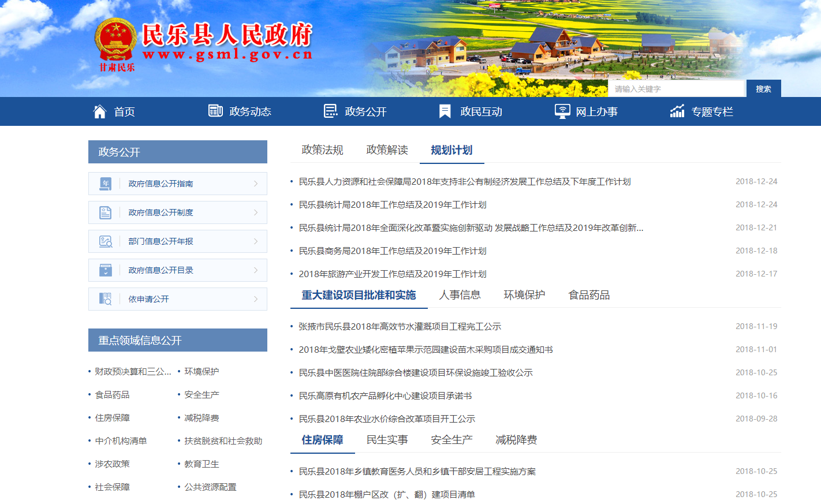Viewport: 821px width, 504px height.
Task: Click the document icon next to 政务公开 in navbar
Action: tap(331, 111)
